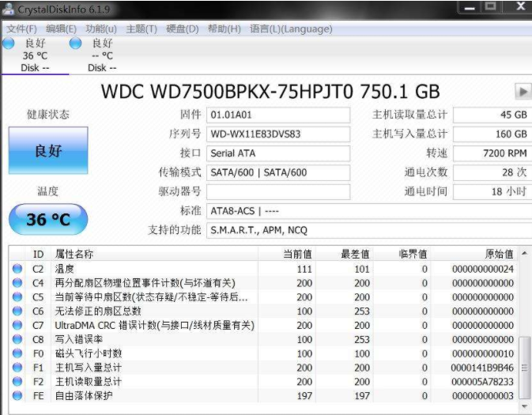Click status orb of C2 温度 row

pos(17,269)
